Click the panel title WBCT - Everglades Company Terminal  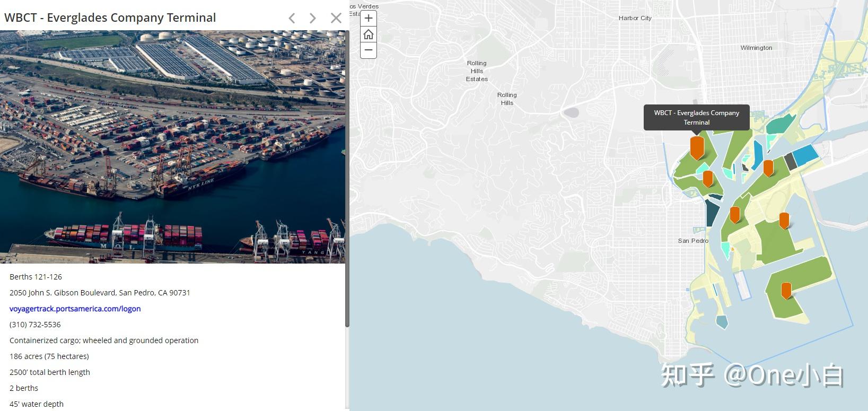110,18
